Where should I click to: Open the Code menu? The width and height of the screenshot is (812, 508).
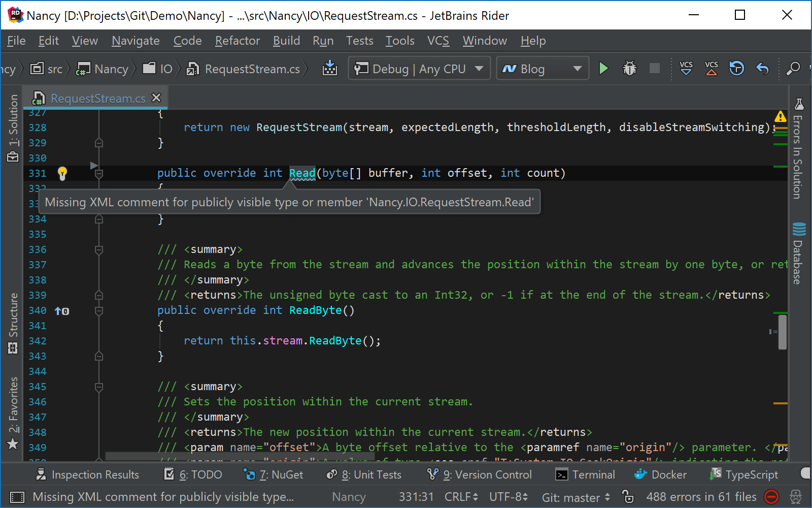(x=188, y=41)
